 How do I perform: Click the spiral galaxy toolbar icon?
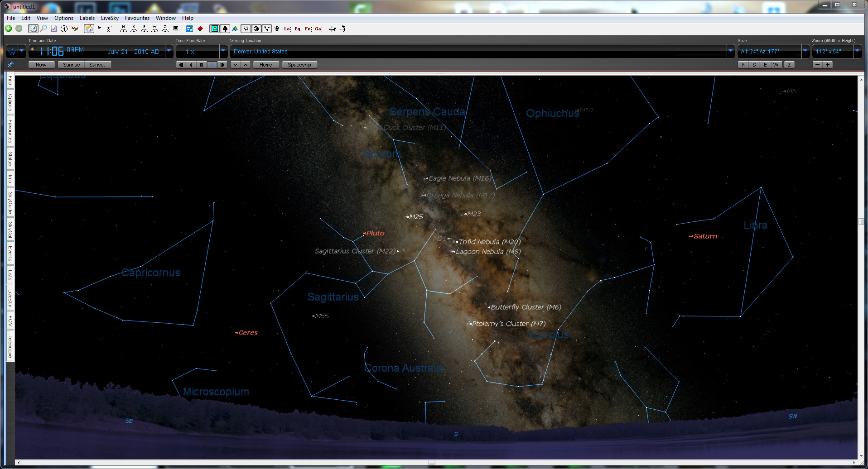click(277, 29)
